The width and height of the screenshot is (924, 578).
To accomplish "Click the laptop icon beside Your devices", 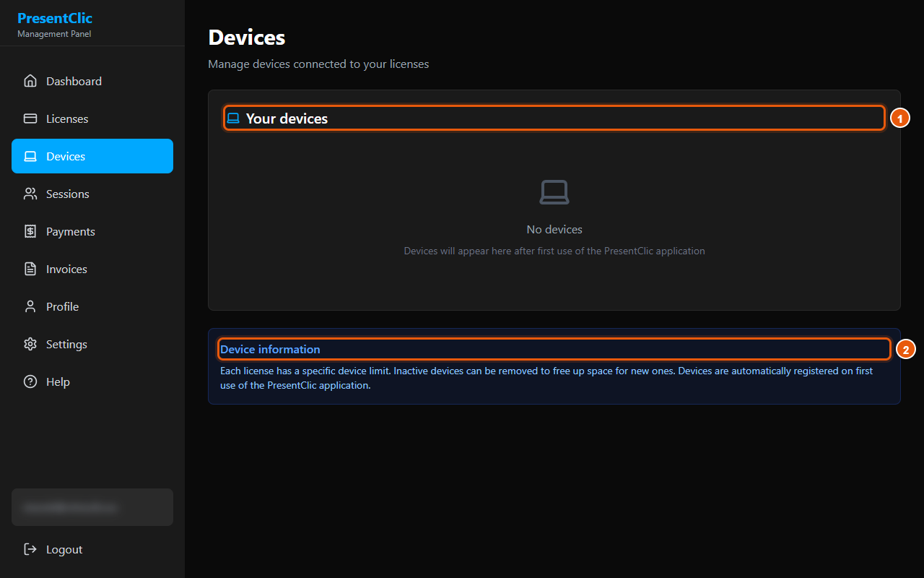I will 233,118.
